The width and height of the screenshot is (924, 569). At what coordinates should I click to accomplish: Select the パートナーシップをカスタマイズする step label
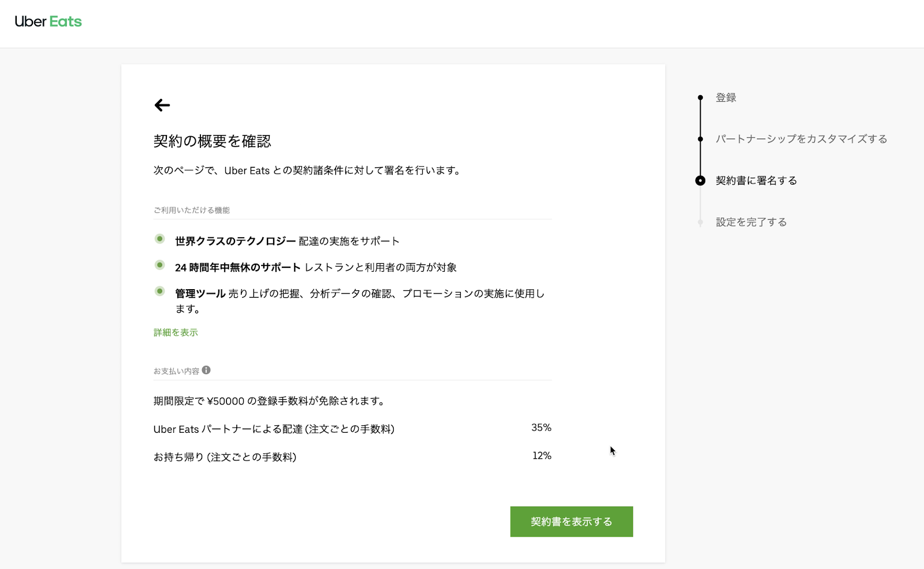click(x=802, y=138)
